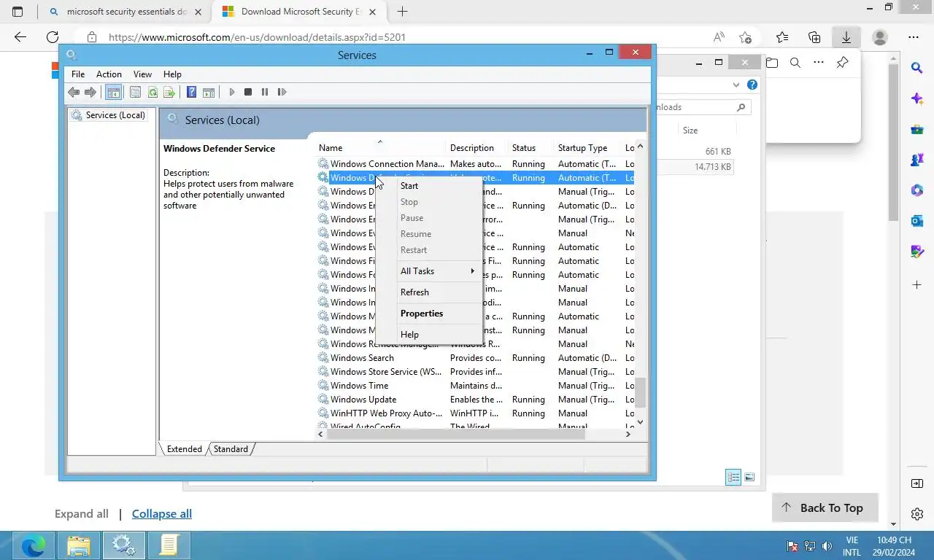Click the Pause Service toolbar icon
Image resolution: width=934 pixels, height=560 pixels.
[x=265, y=92]
